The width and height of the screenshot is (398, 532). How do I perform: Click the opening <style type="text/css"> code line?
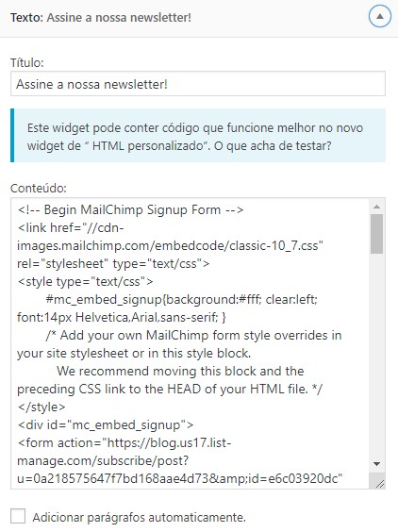(x=85, y=282)
